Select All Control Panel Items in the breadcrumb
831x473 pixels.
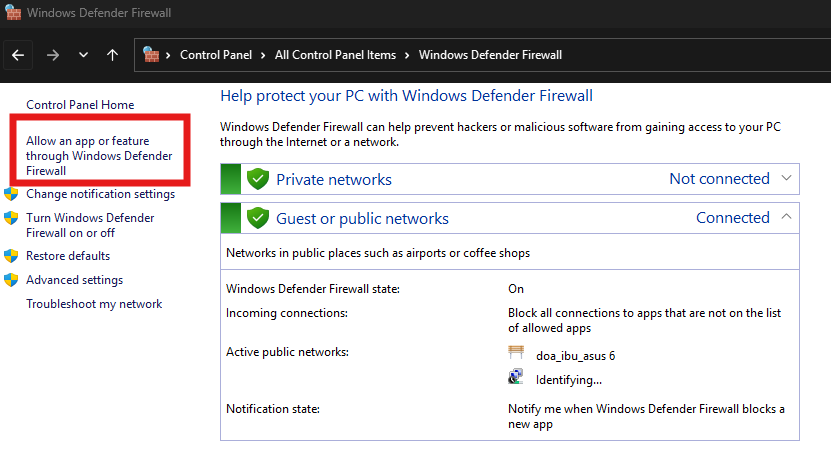tap(335, 55)
